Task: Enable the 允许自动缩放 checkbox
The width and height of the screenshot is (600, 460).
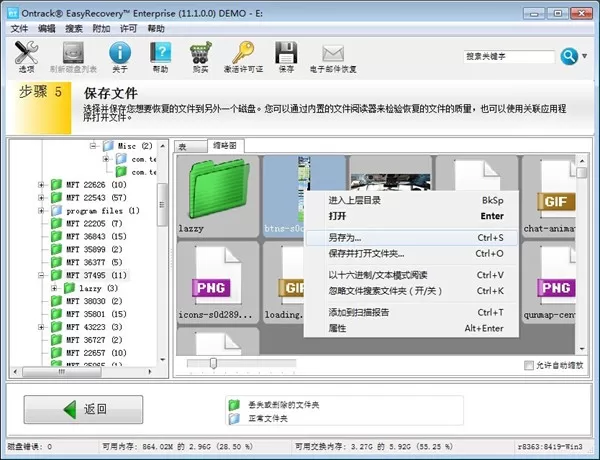Action: pyautogui.click(x=528, y=365)
